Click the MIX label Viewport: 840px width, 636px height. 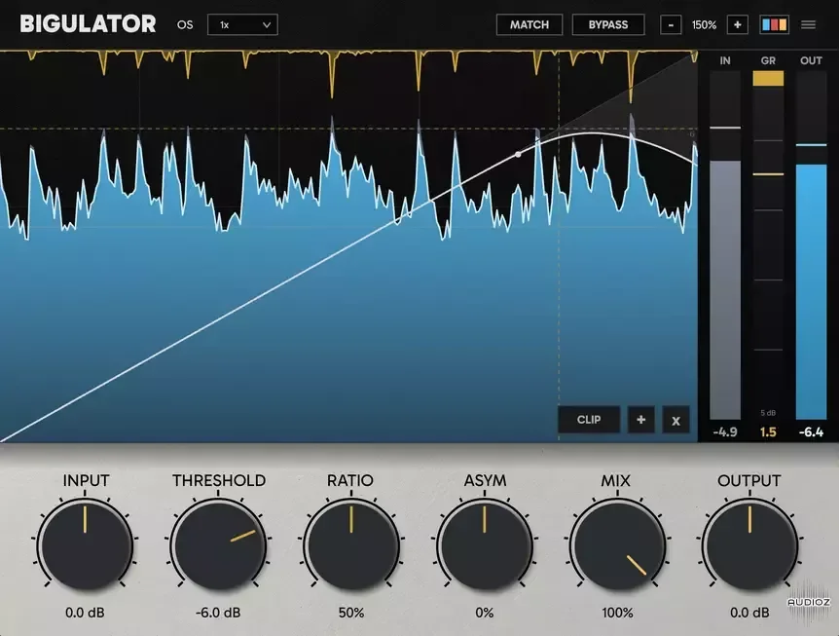tap(615, 480)
